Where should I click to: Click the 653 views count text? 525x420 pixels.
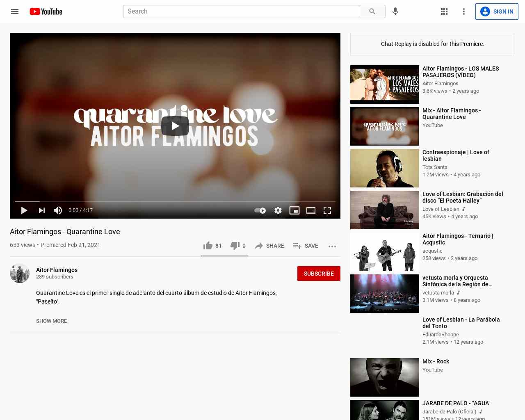click(x=23, y=245)
